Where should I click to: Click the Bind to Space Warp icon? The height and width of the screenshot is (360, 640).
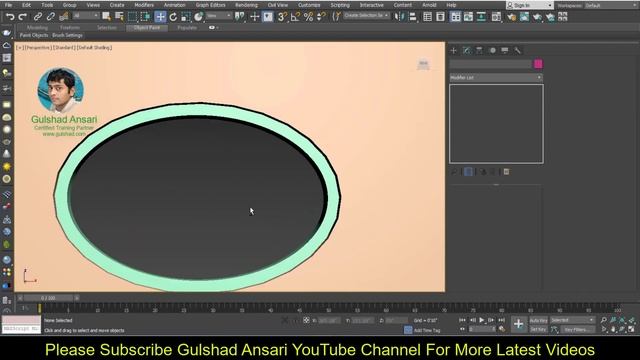coord(64,17)
